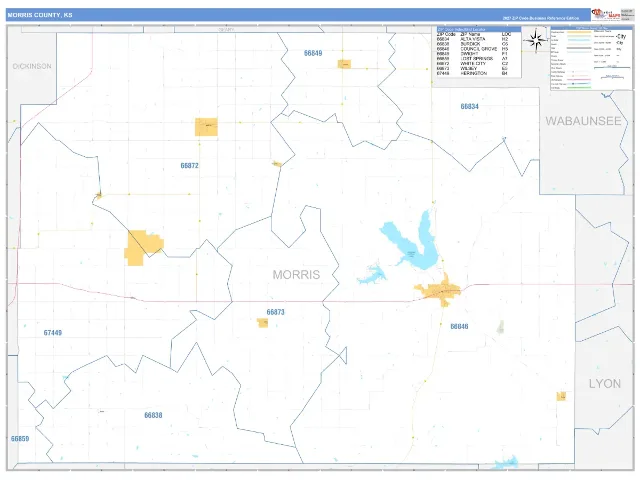Select the HERINGTON row in ZIP index
Screen dimensions: 640x480
(473, 73)
